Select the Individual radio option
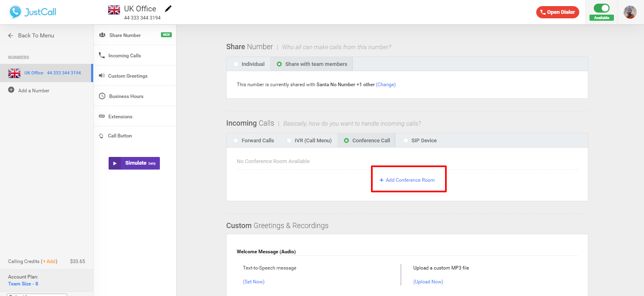Viewport: 644px width, 296px height. pyautogui.click(x=236, y=64)
